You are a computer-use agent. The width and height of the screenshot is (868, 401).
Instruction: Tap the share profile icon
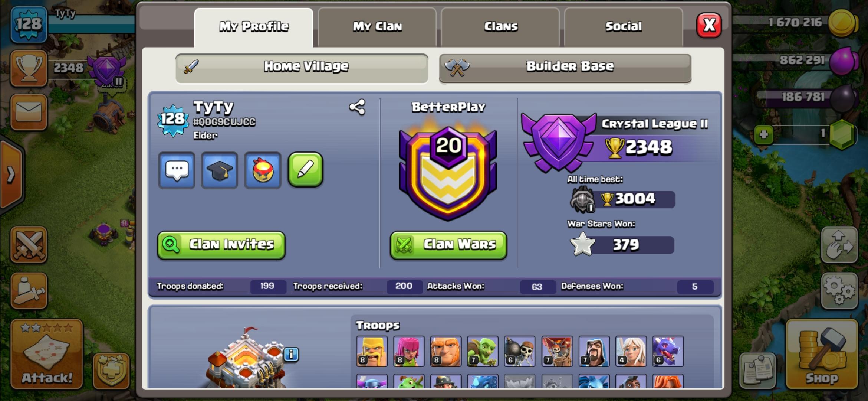click(357, 107)
